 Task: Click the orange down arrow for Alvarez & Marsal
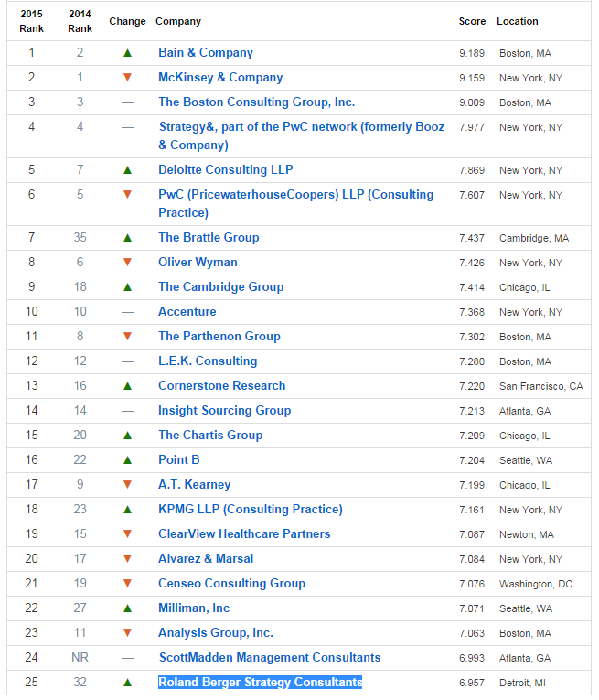point(127,558)
